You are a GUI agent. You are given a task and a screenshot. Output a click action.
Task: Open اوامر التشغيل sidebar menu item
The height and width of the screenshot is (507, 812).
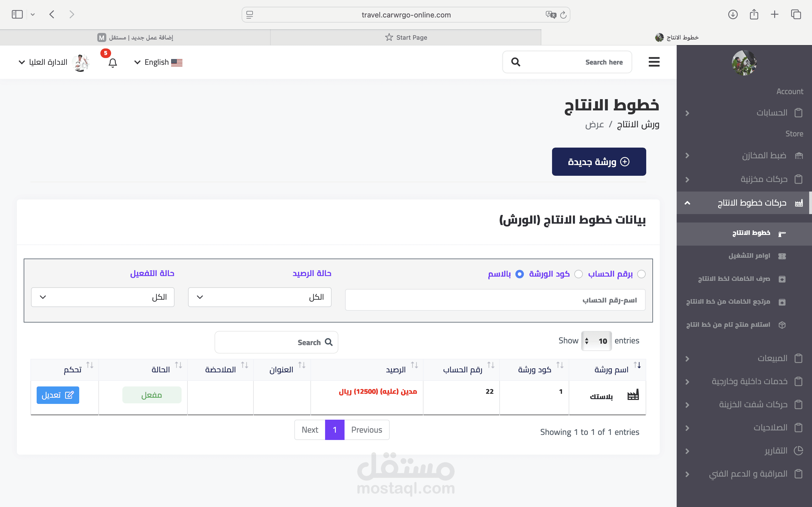pyautogui.click(x=749, y=256)
